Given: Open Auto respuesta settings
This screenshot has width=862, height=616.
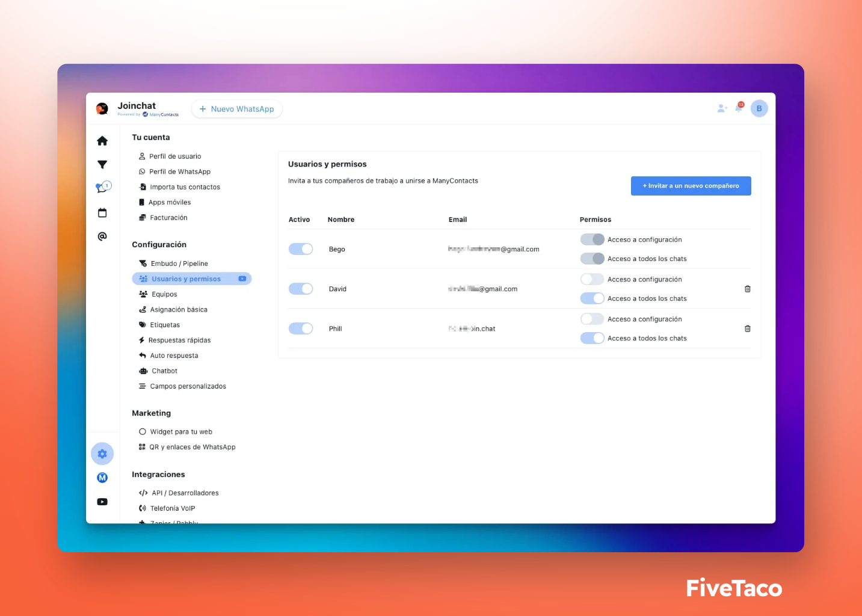Looking at the screenshot, I should (x=168, y=356).
